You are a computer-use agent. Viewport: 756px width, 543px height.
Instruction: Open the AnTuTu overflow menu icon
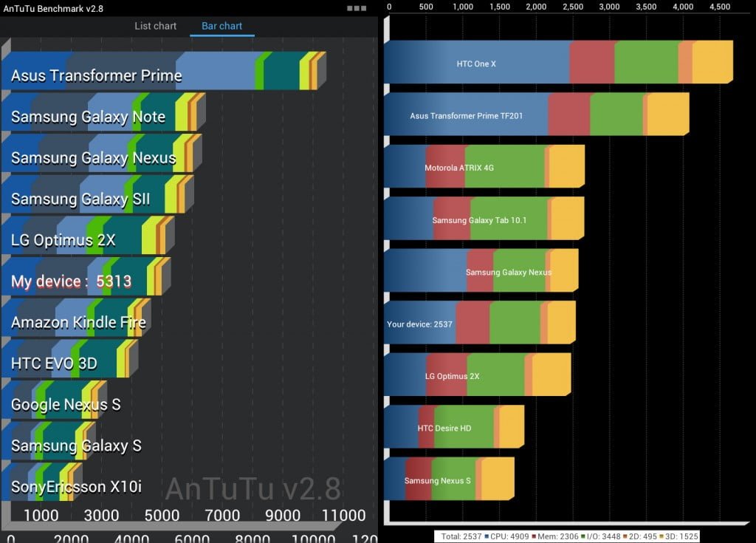357,8
